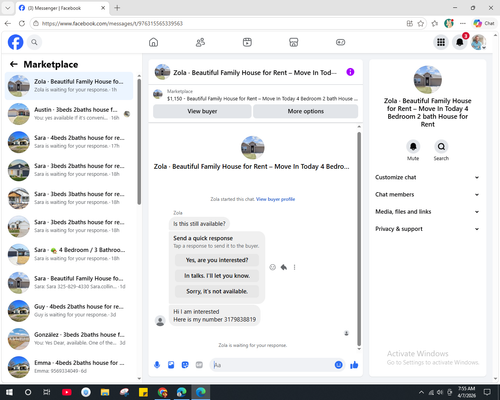Click the More options button
The height and width of the screenshot is (400, 500).
pyautogui.click(x=306, y=111)
